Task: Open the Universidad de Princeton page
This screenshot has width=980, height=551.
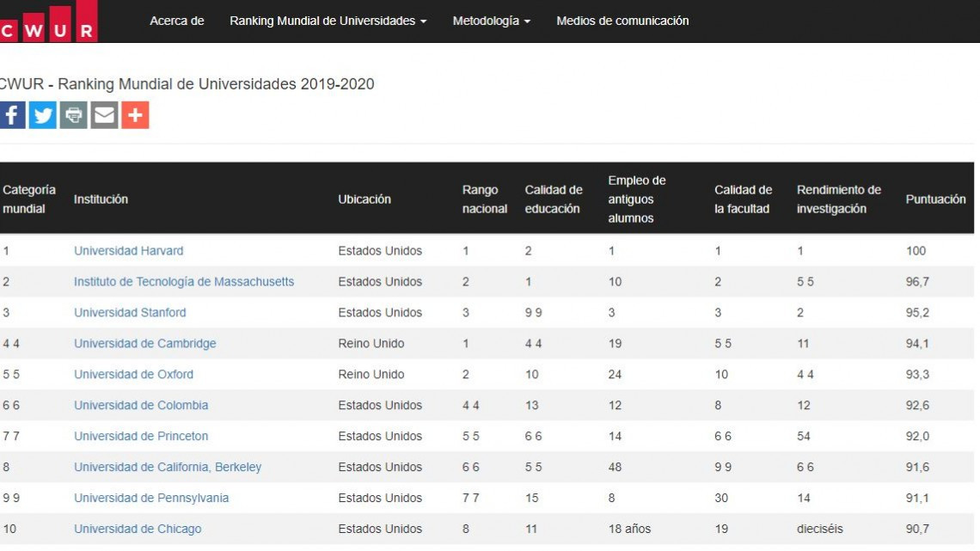Action: (140, 436)
